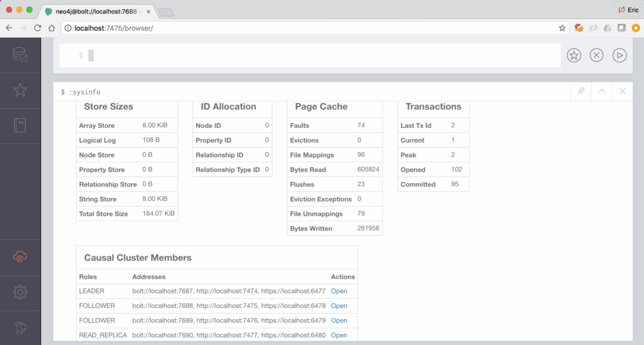
Task: Click the READ_REPLICA role cell
Action: 103,335
